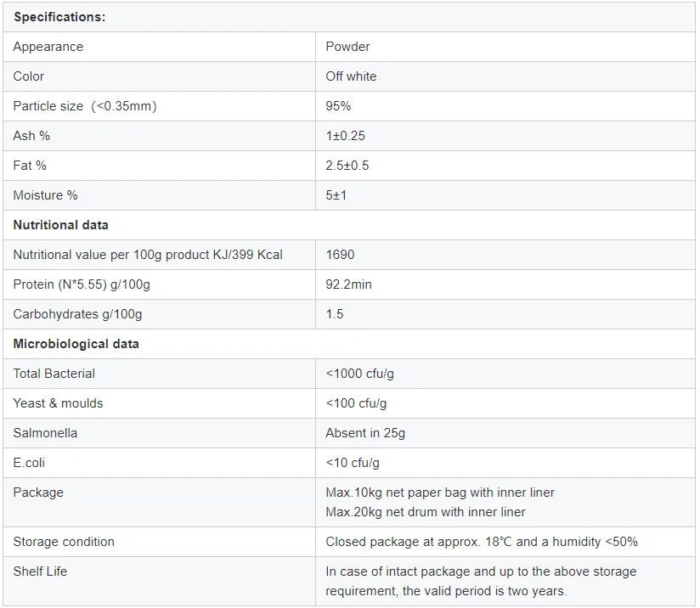Viewport: 700px width, 608px height.
Task: Click the Max.20kg net drum text
Action: [425, 512]
